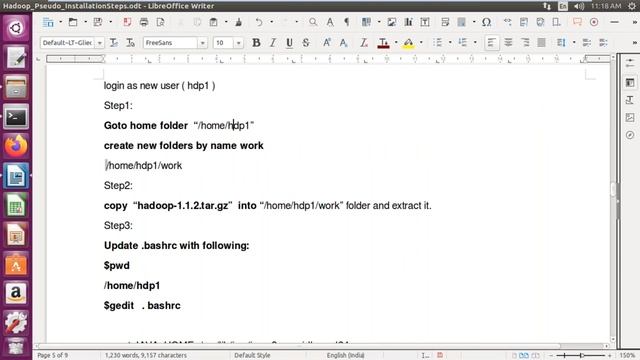Clear direct formatting
The image size is (640, 360).
[x=363, y=42]
